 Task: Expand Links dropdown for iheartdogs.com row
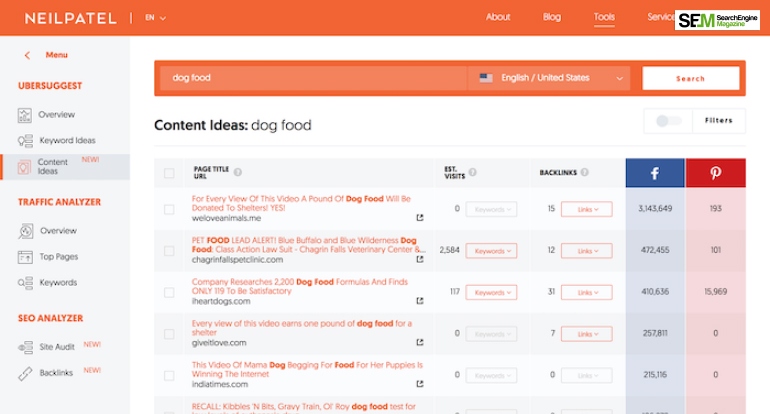(x=587, y=293)
